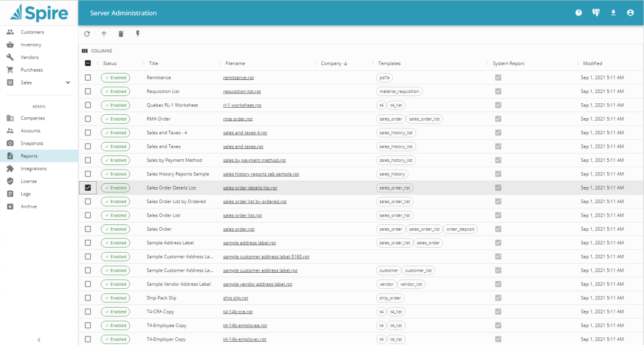
Task: Check the T4-CRA Copy row checkbox
Action: [88, 311]
